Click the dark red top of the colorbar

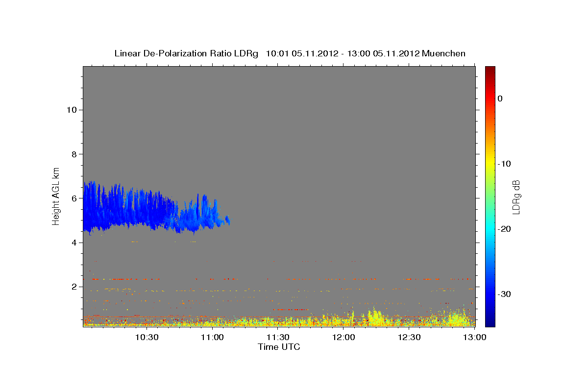490,70
